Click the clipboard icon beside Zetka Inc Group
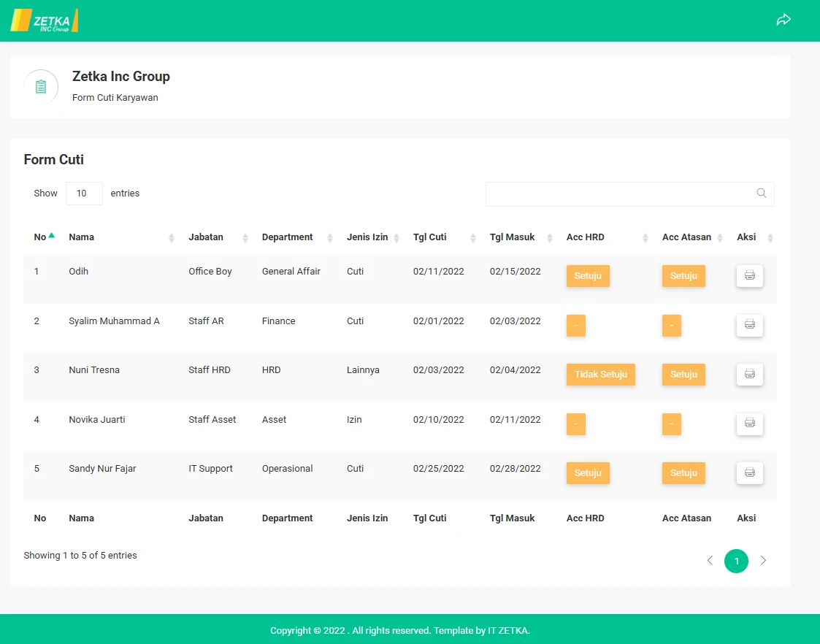Viewport: 820px width, 644px height. click(x=41, y=87)
